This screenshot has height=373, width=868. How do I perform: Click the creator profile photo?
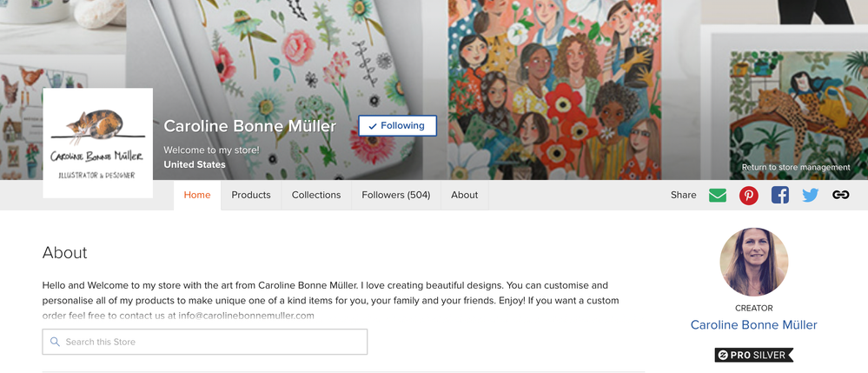[754, 263]
